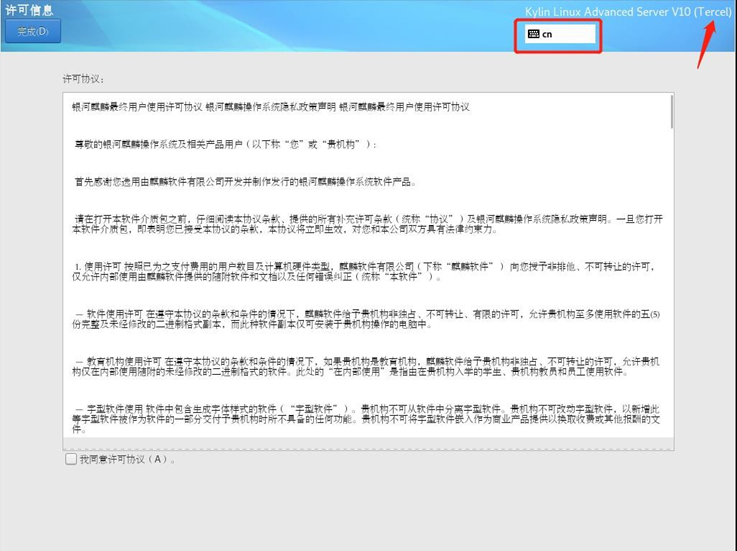The image size is (737, 551).
Task: Click the license text vertical scrollbar
Action: tap(672, 112)
